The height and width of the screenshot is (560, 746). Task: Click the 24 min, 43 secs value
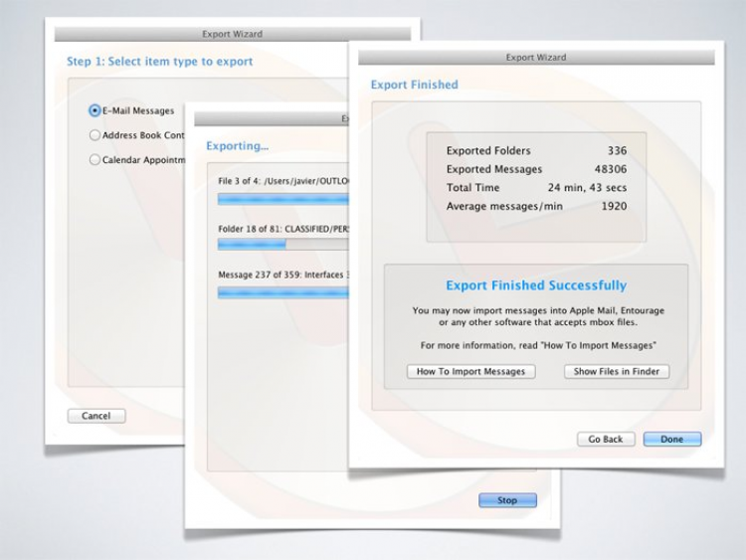click(x=587, y=188)
